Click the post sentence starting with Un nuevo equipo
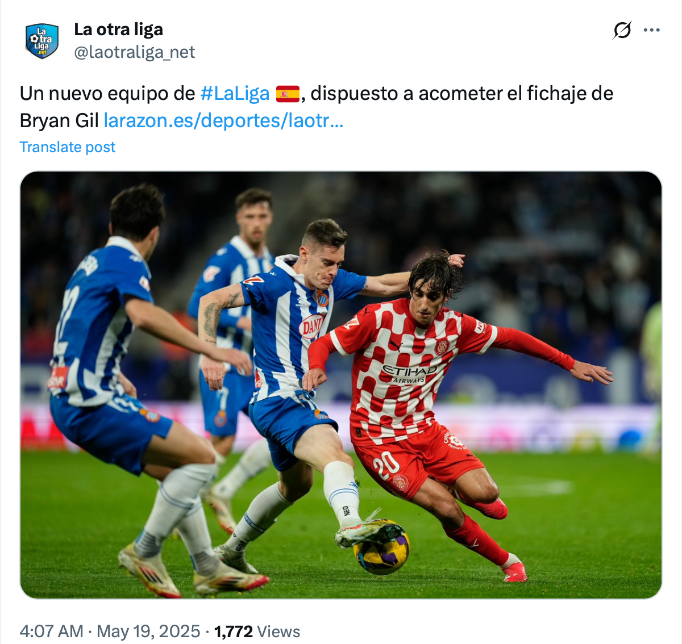The height and width of the screenshot is (644, 682). coord(317,107)
